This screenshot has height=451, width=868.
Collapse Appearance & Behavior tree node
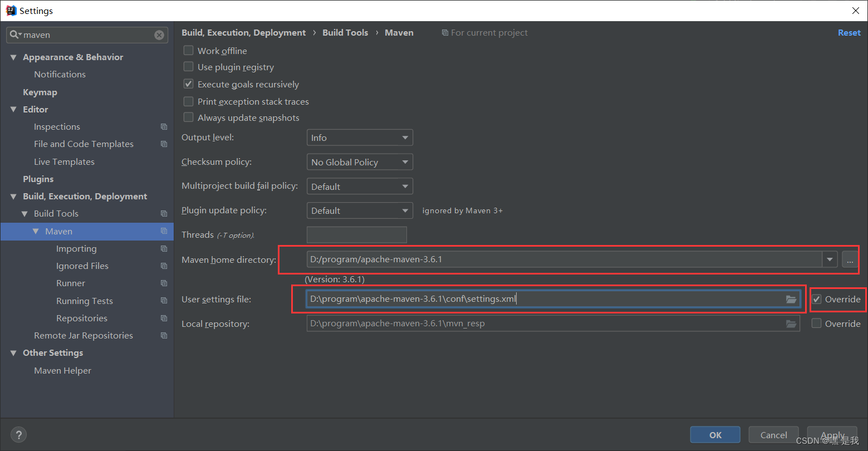click(x=13, y=57)
